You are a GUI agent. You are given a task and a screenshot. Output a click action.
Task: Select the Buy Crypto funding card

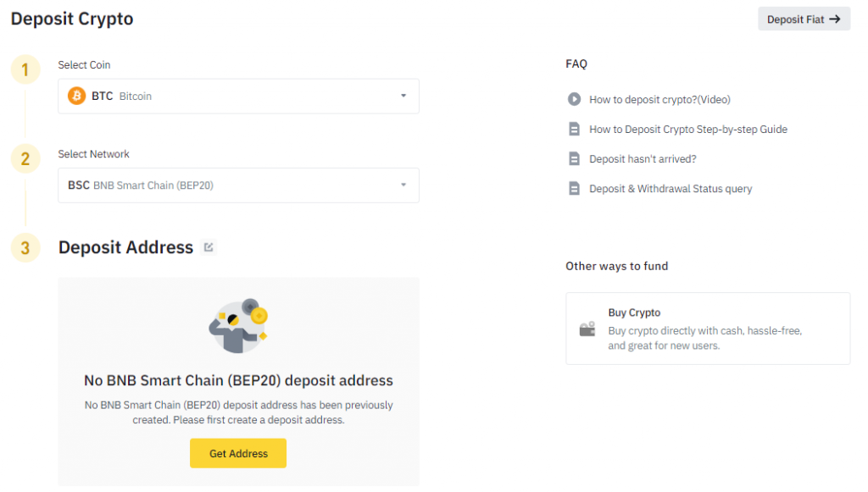pyautogui.click(x=707, y=329)
